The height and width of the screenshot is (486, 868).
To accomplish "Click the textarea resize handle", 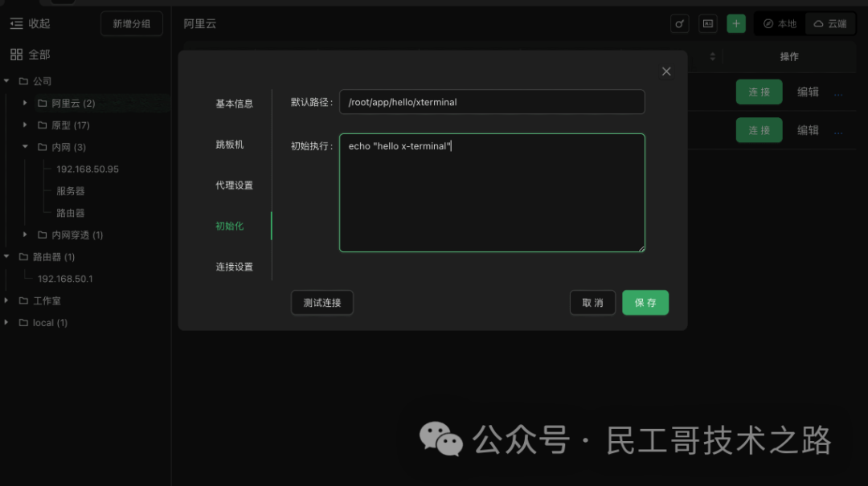I will pos(641,248).
